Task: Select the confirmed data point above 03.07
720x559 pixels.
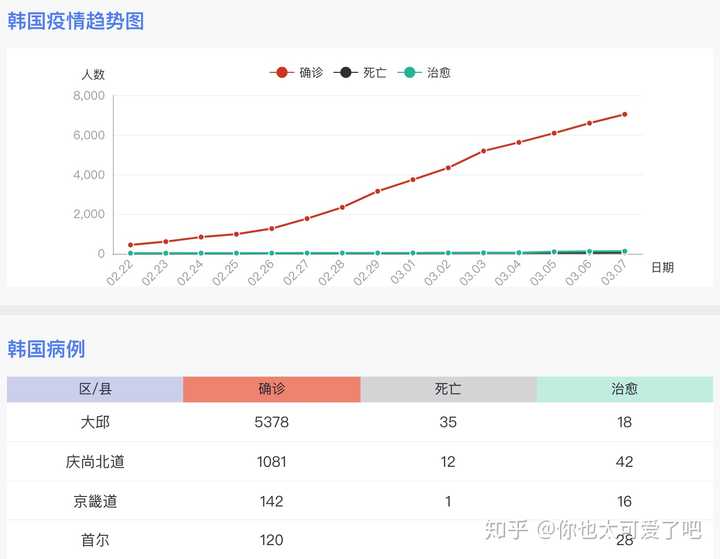Action: point(624,114)
